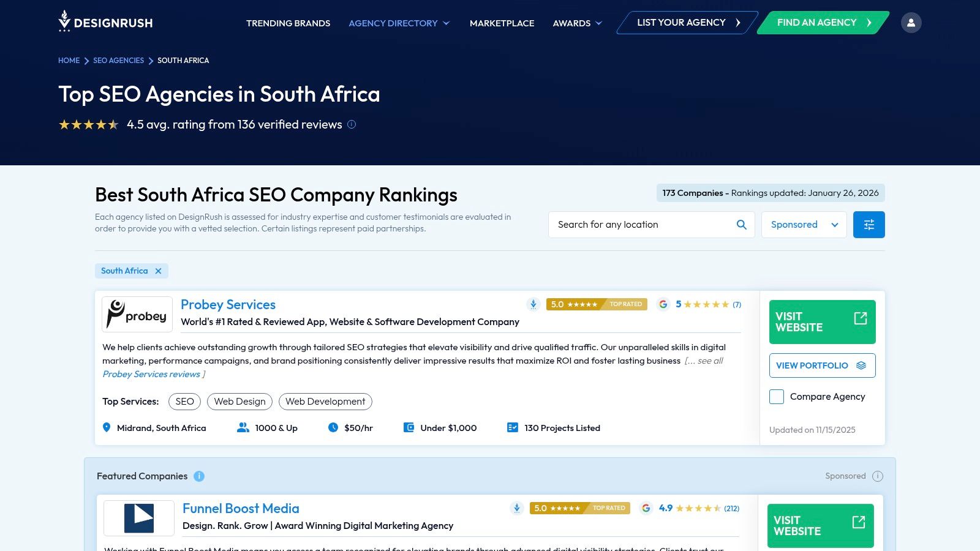Click the verified badge icon beside Probey's 5.0 rating
This screenshot has height=551, width=980.
pyautogui.click(x=533, y=304)
